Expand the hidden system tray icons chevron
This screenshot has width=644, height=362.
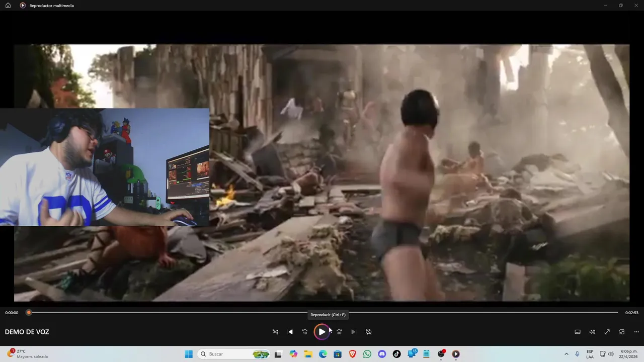click(566, 354)
